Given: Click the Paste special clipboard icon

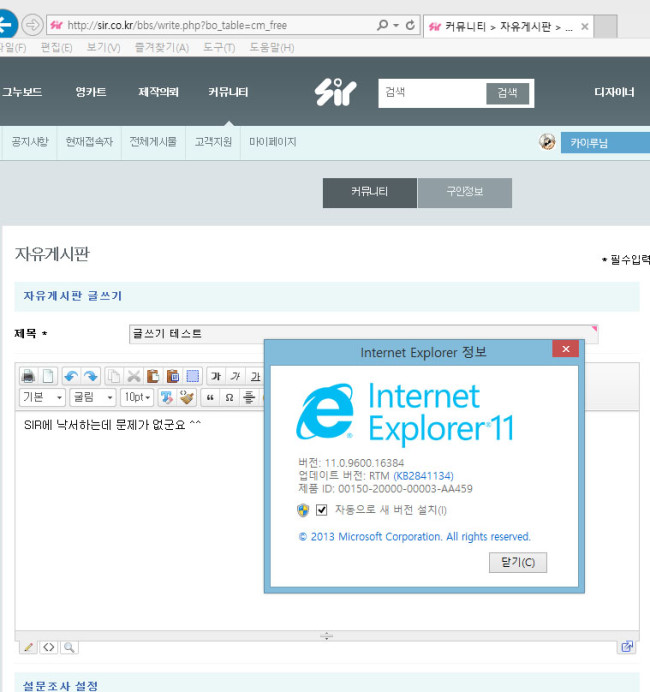Looking at the screenshot, I should [x=173, y=376].
